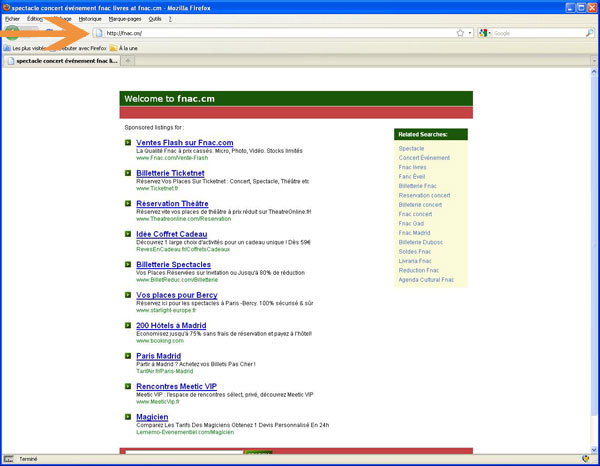Open Billetterie Spectacles link
The height and width of the screenshot is (466, 600).
(173, 264)
